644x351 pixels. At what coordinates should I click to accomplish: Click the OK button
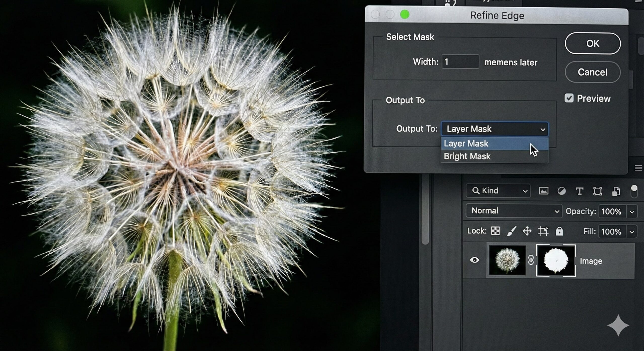pyautogui.click(x=593, y=43)
